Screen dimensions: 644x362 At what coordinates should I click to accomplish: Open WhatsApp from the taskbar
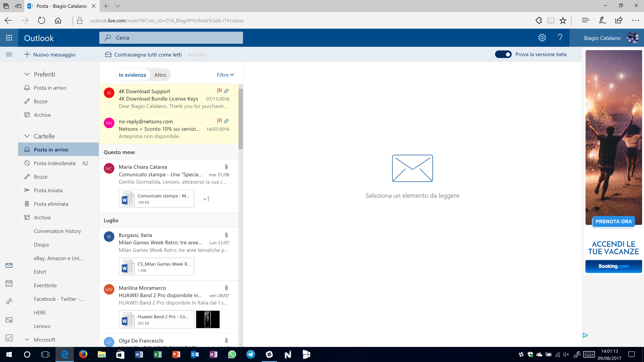point(232,354)
